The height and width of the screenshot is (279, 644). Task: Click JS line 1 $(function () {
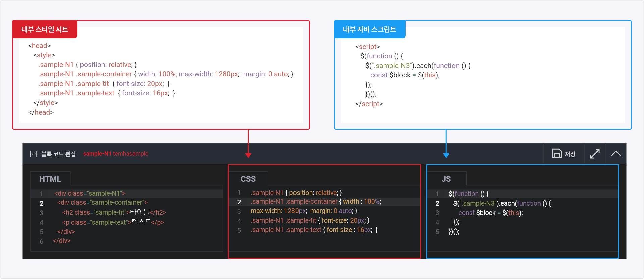469,194
